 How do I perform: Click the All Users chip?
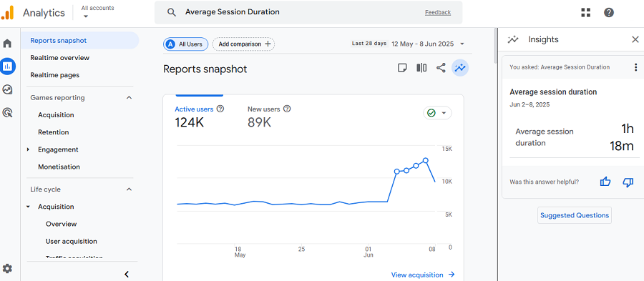[185, 44]
